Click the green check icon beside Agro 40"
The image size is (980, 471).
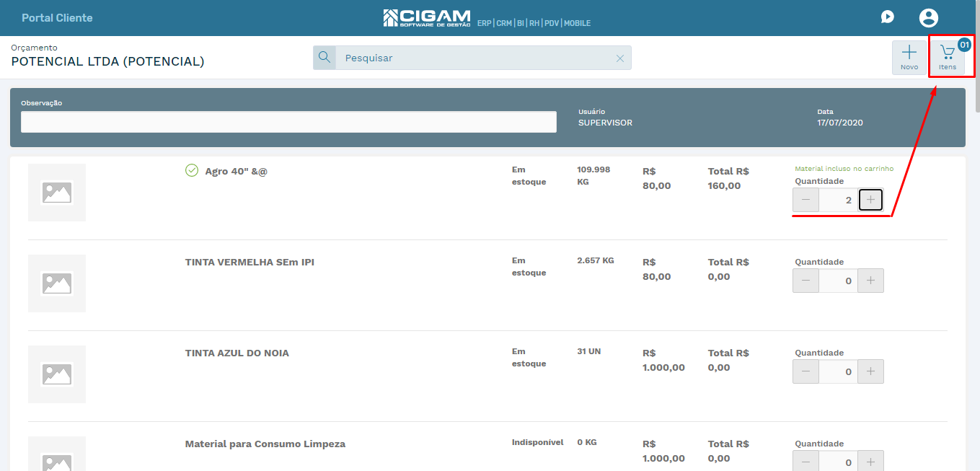192,170
